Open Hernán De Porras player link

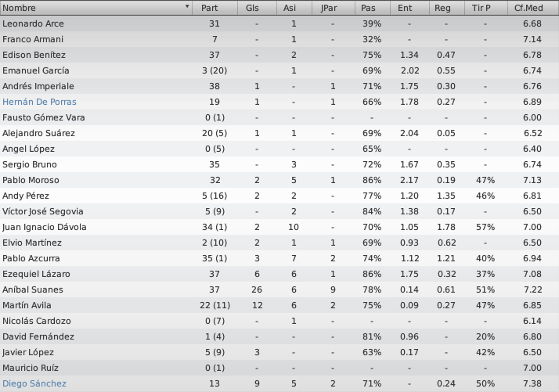[x=39, y=102]
